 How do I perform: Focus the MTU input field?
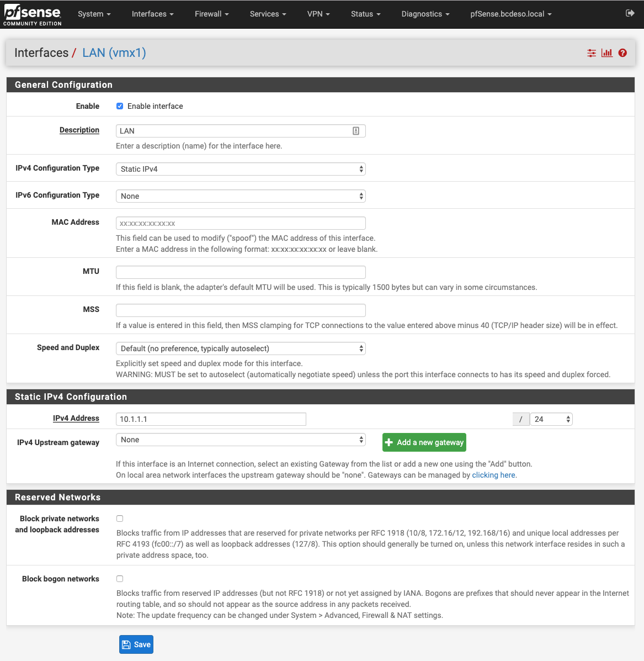pyautogui.click(x=241, y=272)
